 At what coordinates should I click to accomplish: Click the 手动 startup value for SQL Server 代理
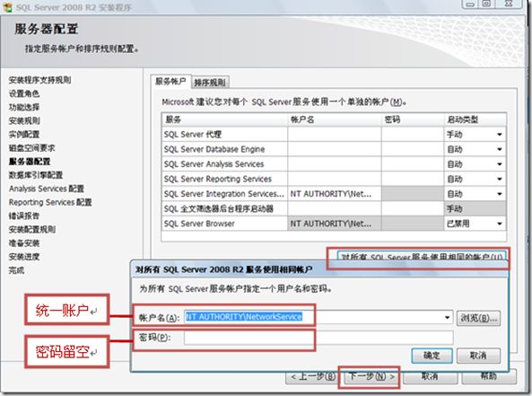click(x=455, y=135)
